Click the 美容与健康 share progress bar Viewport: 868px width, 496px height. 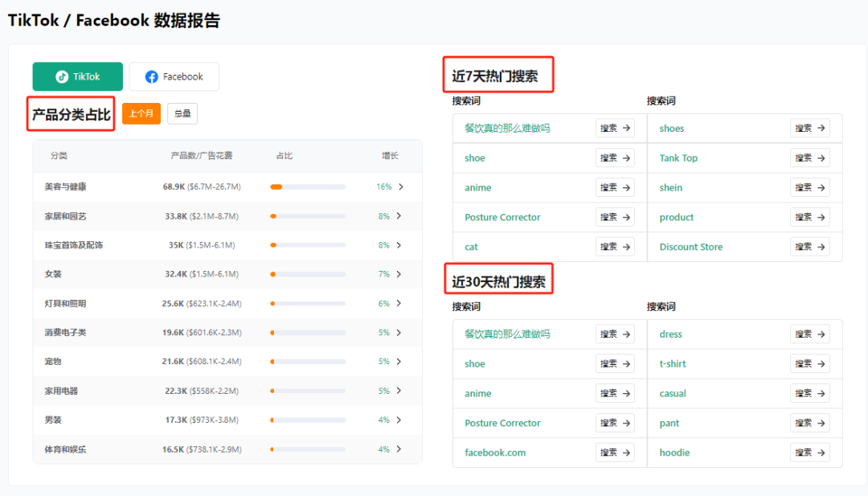coord(308,187)
